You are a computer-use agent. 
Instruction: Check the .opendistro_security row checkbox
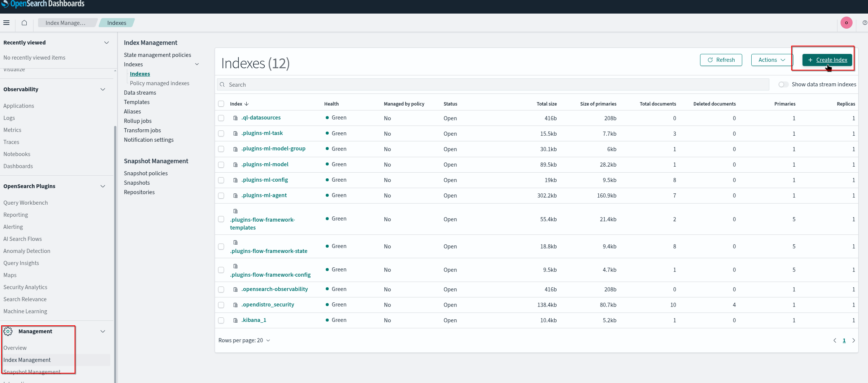(x=221, y=305)
